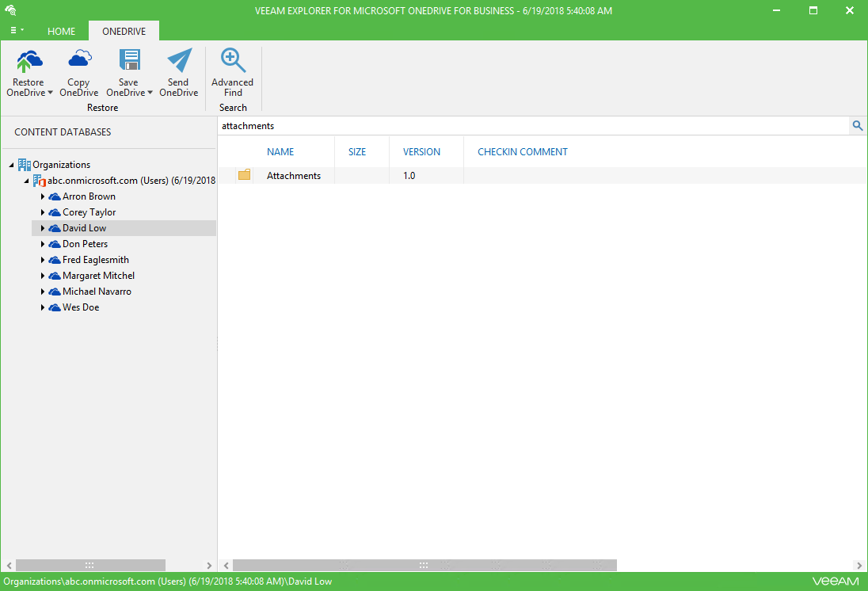Click right arrow of tree panel scrollbar

click(x=209, y=566)
